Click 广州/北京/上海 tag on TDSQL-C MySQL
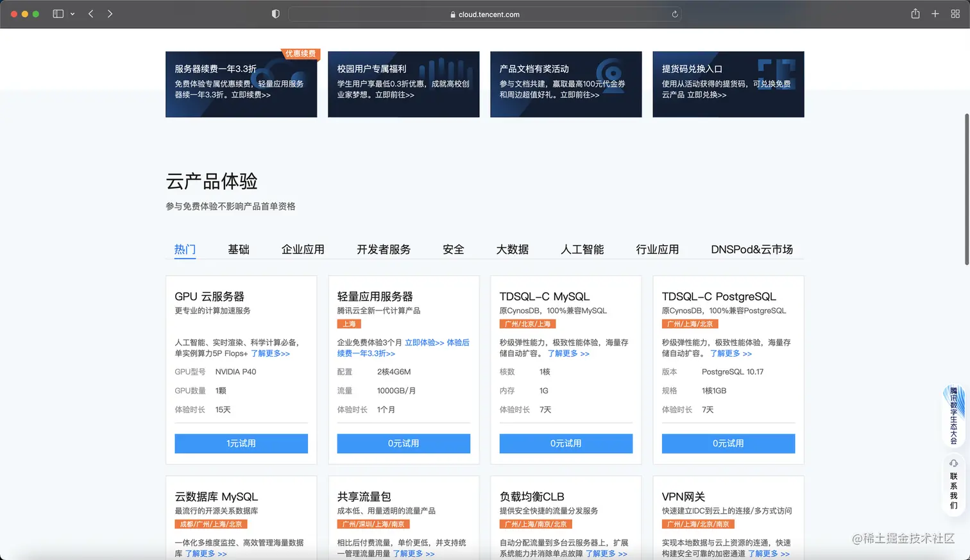This screenshot has height=560, width=970. coord(527,324)
